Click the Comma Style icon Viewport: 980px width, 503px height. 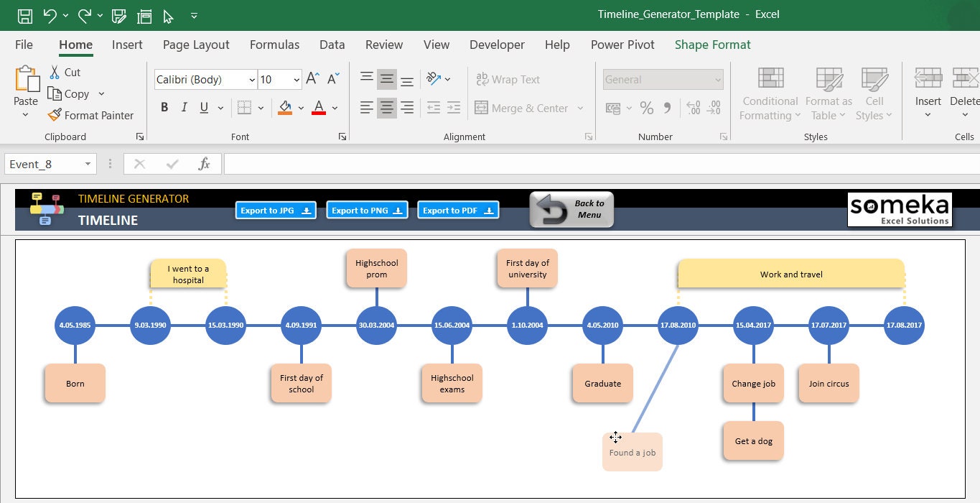tap(667, 108)
